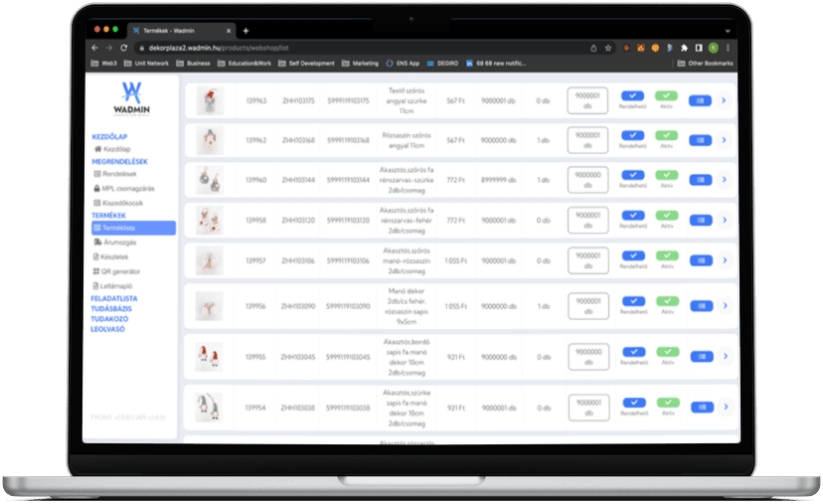Viewport: 823px width, 504px height.
Task: Toggle Rendelhető for product 139957
Action: pyautogui.click(x=632, y=256)
